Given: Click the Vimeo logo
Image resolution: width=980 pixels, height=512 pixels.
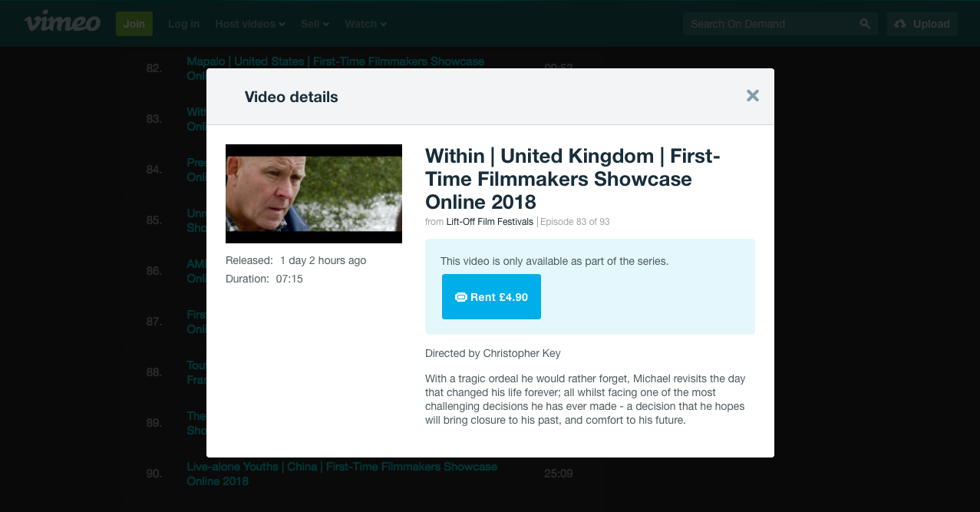Looking at the screenshot, I should 62,23.
